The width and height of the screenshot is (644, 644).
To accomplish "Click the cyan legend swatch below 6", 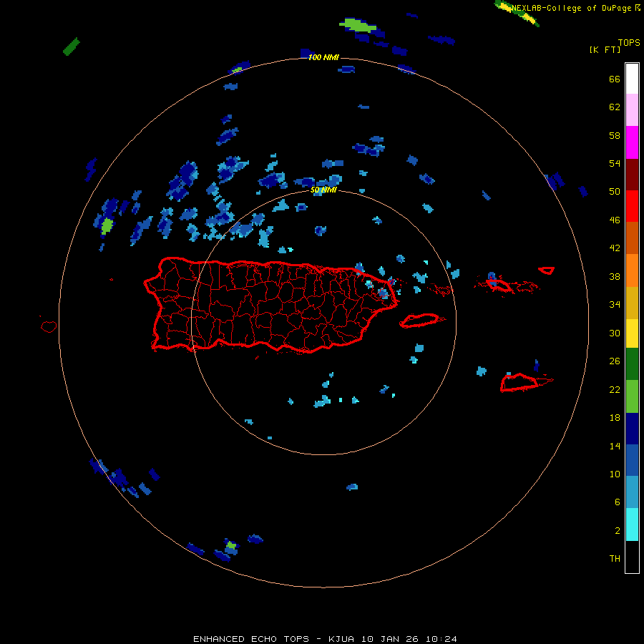I will click(x=632, y=525).
